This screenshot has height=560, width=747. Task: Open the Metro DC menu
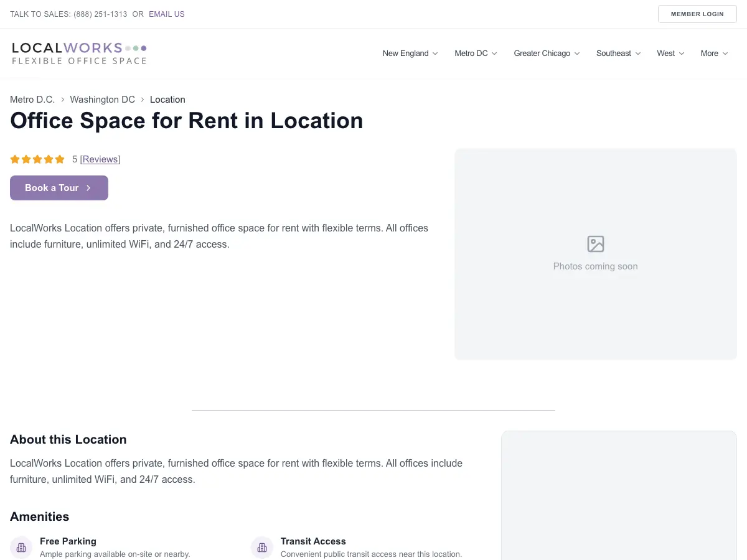click(x=476, y=54)
